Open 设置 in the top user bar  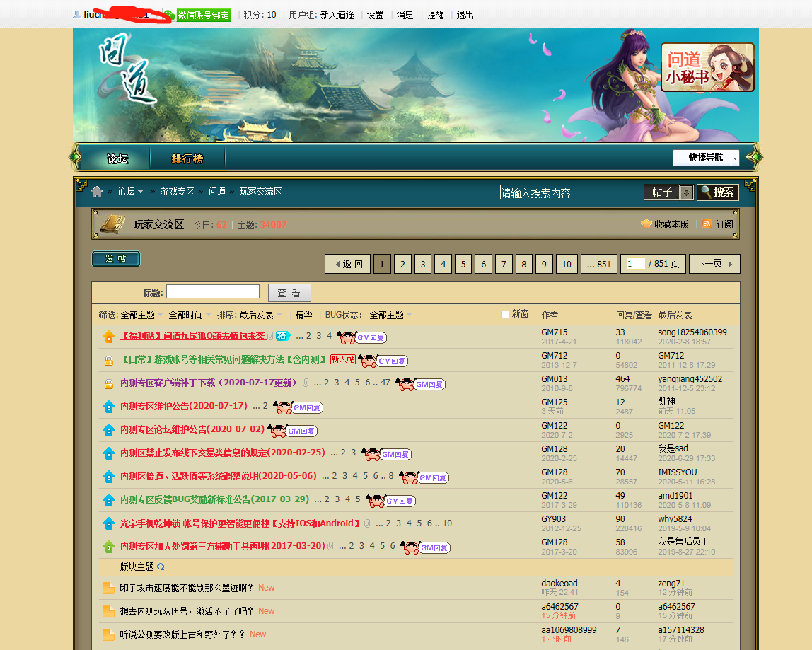pyautogui.click(x=375, y=15)
